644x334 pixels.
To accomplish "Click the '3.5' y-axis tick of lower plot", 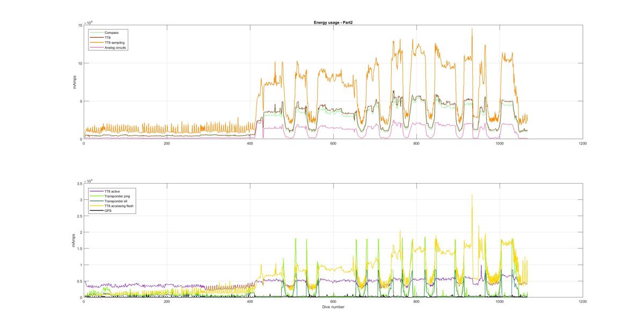I will click(x=79, y=184).
